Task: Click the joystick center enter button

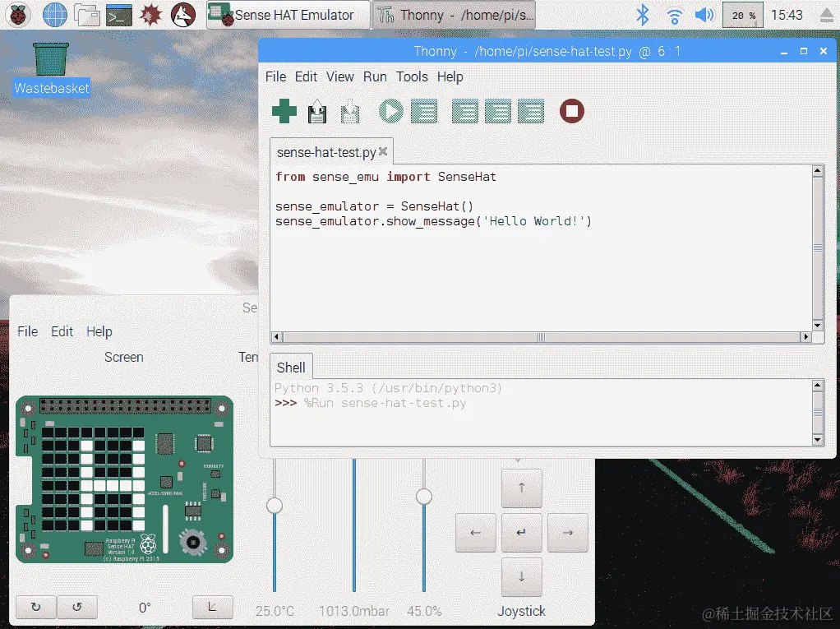Action: click(x=522, y=533)
